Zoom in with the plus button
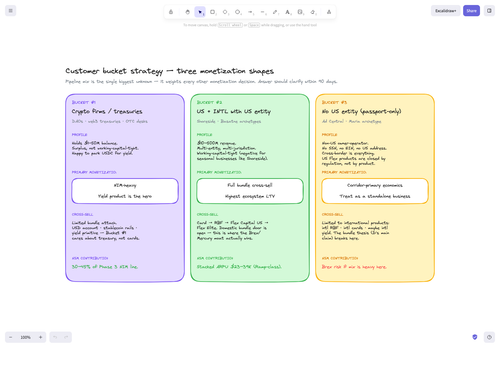This screenshot has height=375, width=500. (40, 337)
